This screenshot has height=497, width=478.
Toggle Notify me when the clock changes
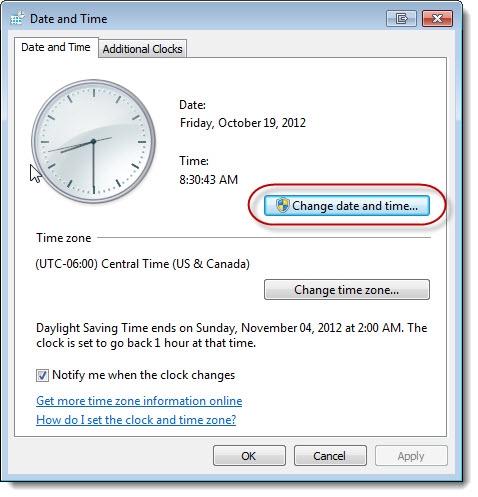42,375
